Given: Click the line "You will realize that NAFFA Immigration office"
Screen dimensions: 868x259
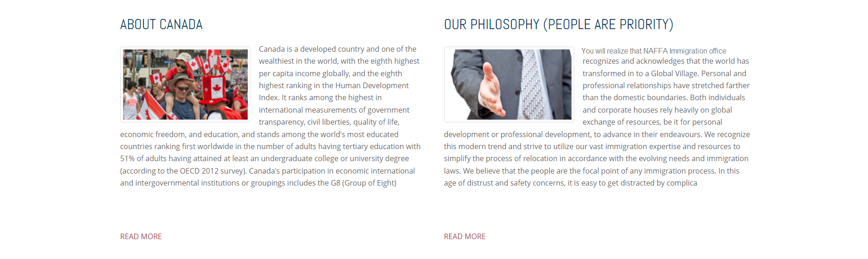Looking at the screenshot, I should [x=654, y=51].
